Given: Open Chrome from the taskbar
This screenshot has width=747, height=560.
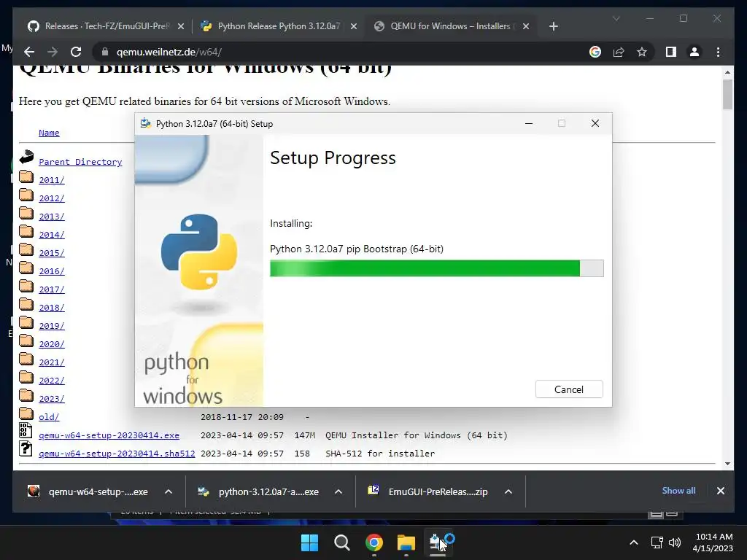Looking at the screenshot, I should click(374, 542).
